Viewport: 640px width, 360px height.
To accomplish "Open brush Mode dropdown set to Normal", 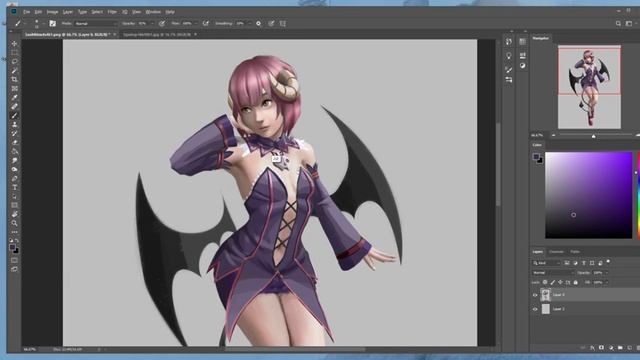I will point(95,24).
